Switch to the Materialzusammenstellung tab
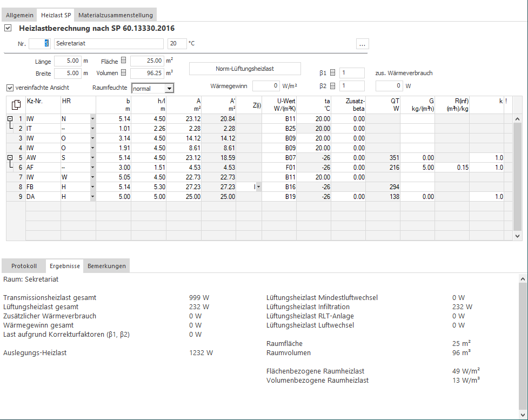The height and width of the screenshot is (420, 528). click(116, 15)
